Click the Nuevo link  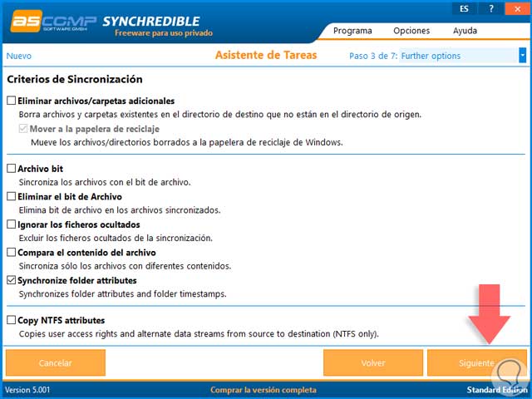point(19,56)
